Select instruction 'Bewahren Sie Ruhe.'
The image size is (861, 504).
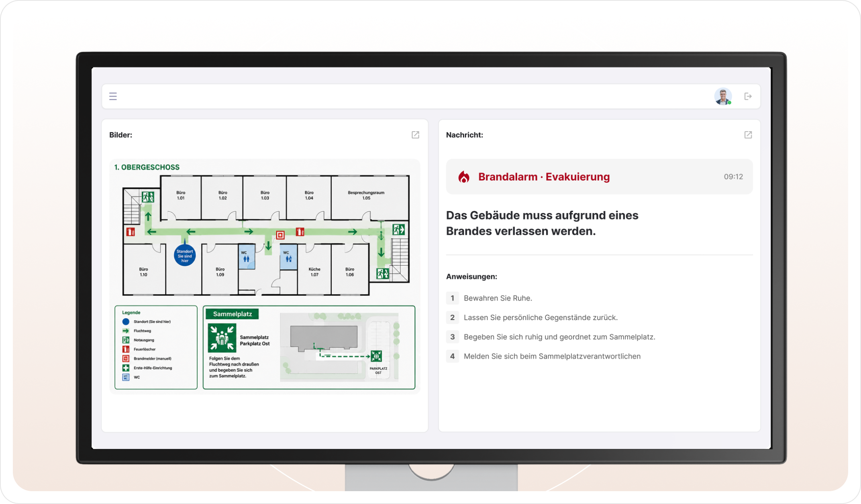coord(498,298)
